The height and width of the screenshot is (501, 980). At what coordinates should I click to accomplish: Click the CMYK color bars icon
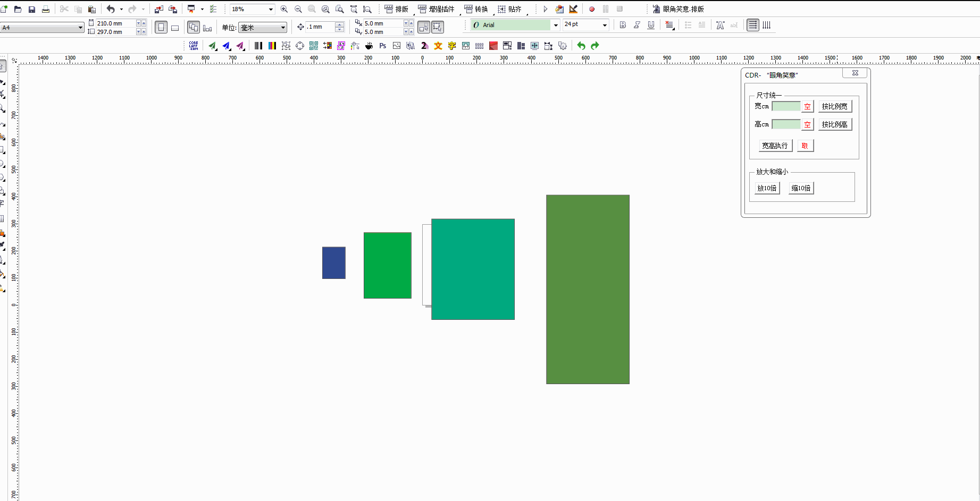[272, 46]
